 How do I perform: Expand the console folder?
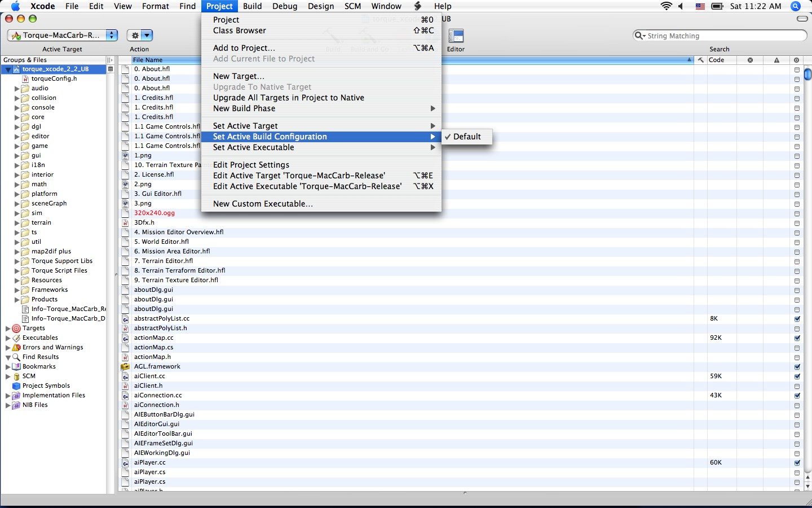(17, 108)
